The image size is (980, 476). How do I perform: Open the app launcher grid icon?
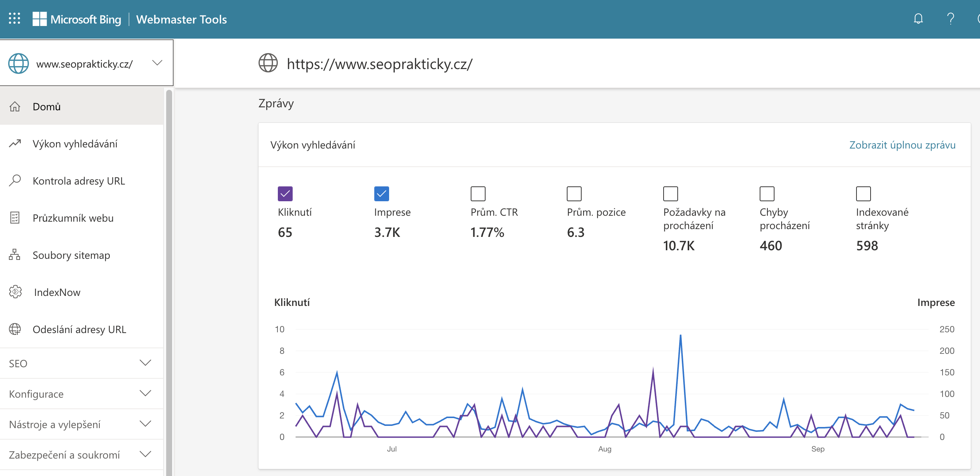14,19
